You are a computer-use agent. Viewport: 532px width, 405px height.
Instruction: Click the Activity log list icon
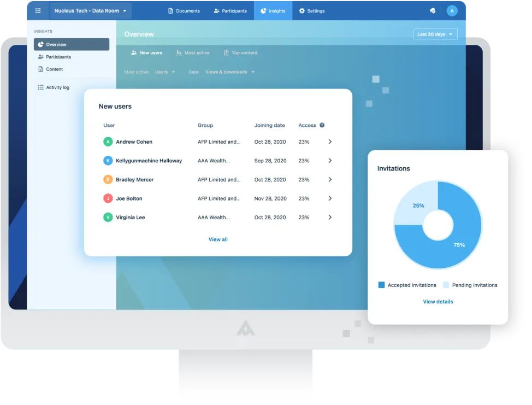click(x=41, y=87)
